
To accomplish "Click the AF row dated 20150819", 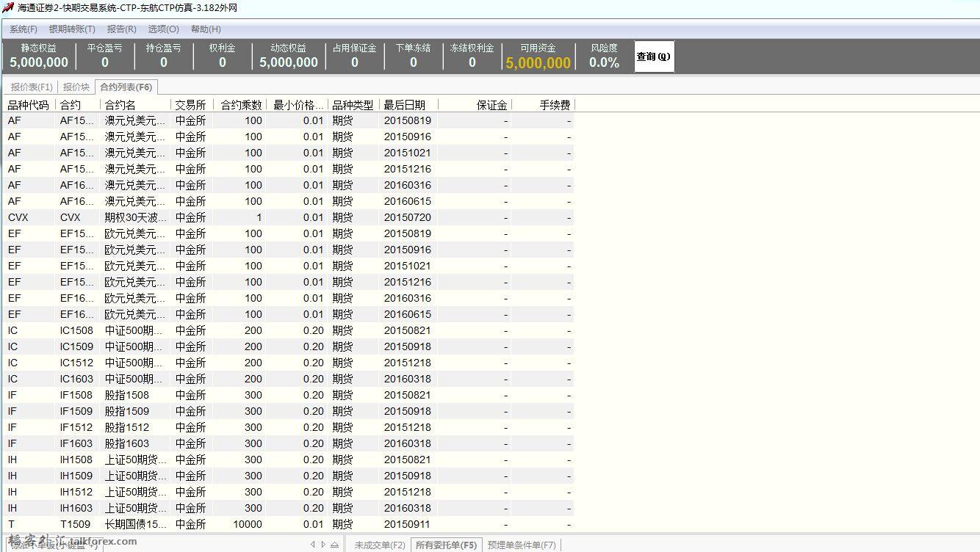I will (288, 120).
